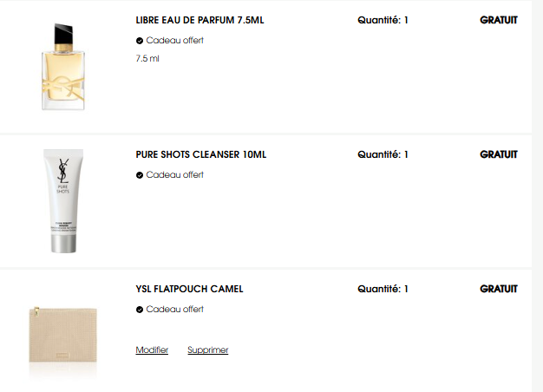Open the Pure Shots cleanser tube image
Screen dimensions: 543x392
point(63,201)
